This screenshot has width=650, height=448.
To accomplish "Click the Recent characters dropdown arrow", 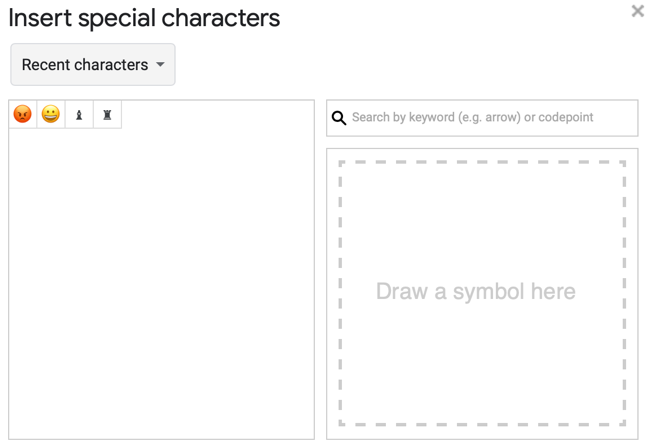I will (x=160, y=65).
